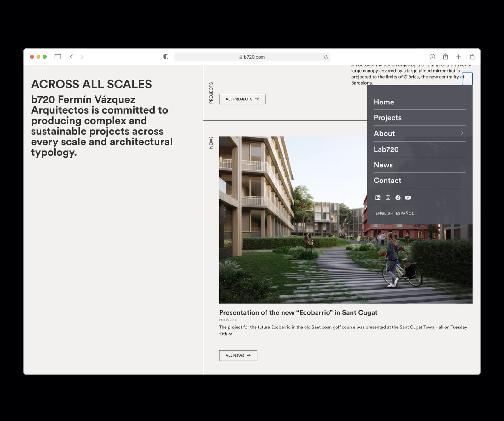The height and width of the screenshot is (421, 504).
Task: Open the Facebook social icon
Action: pyautogui.click(x=398, y=198)
